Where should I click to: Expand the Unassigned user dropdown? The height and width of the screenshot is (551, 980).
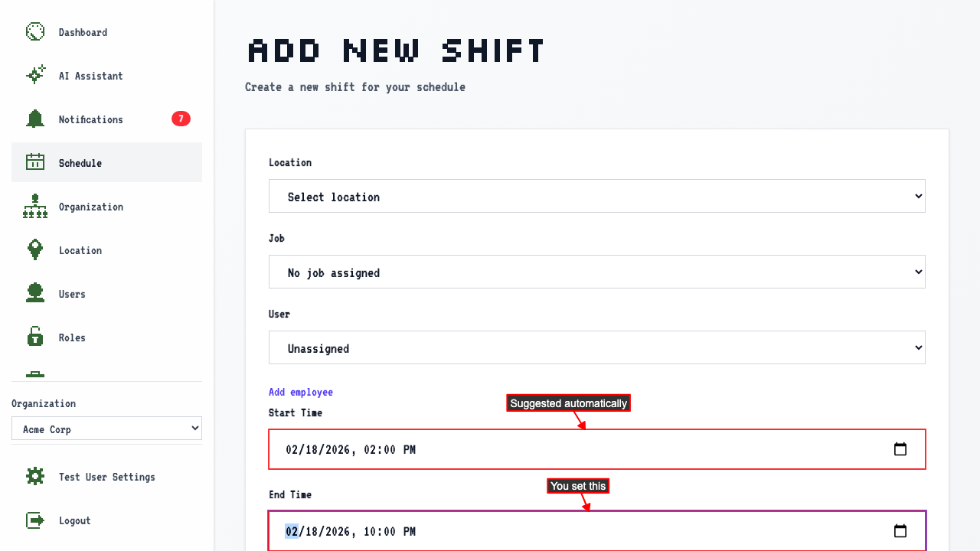coord(597,347)
